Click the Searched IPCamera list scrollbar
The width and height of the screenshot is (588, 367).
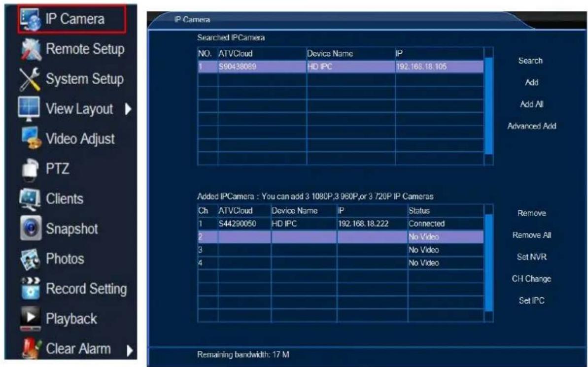pos(488,106)
